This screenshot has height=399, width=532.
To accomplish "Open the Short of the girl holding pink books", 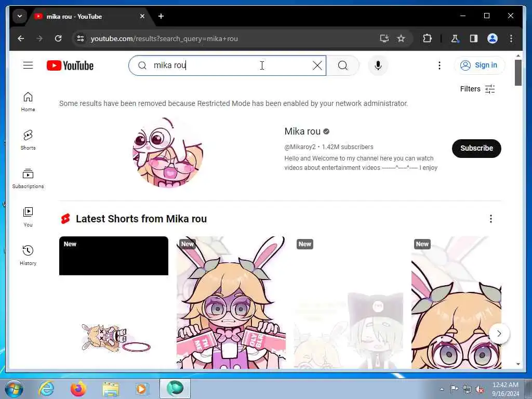I will (231, 302).
